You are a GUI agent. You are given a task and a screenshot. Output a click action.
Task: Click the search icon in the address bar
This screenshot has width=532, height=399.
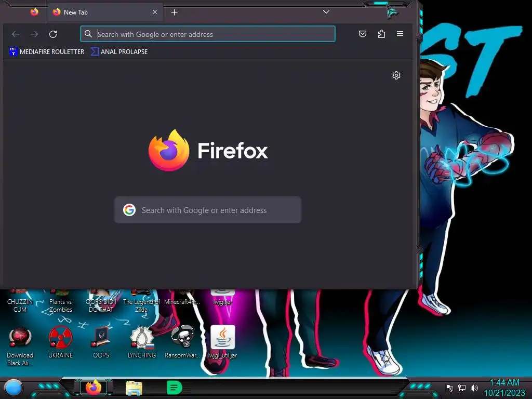(88, 34)
